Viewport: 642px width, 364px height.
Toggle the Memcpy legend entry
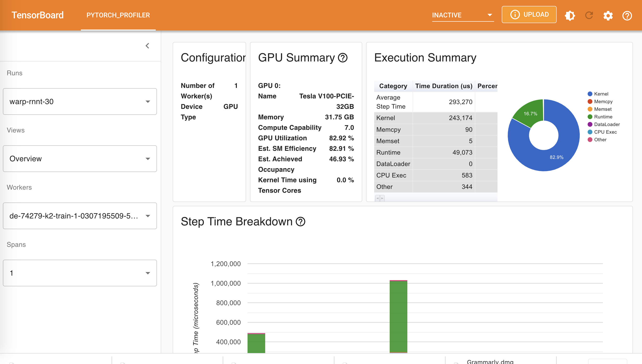(603, 101)
